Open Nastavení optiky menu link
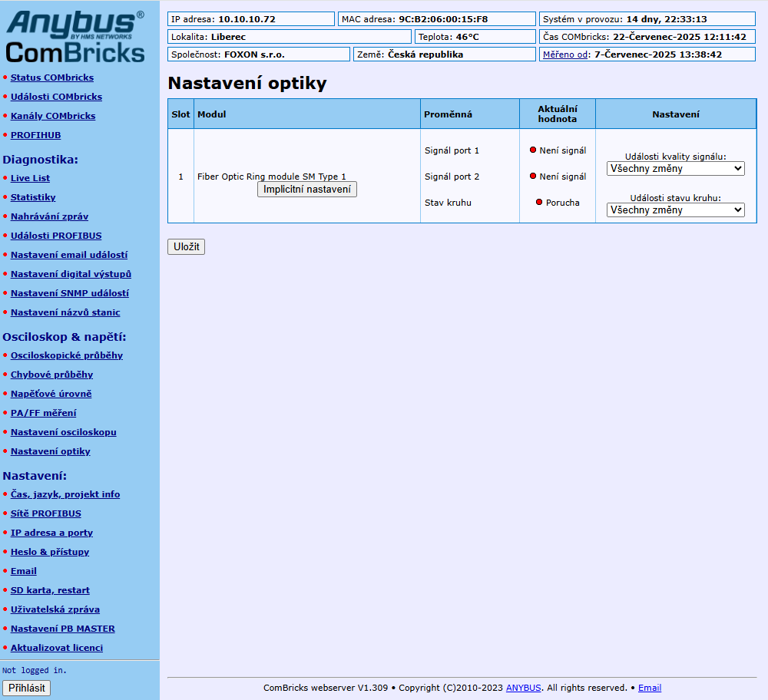The height and width of the screenshot is (700, 768). point(51,451)
